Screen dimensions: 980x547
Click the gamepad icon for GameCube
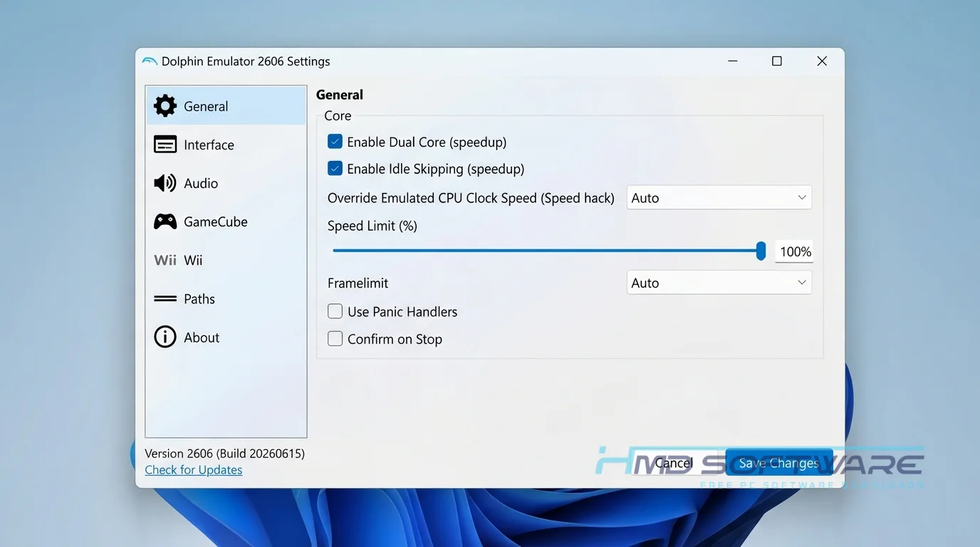pyautogui.click(x=165, y=222)
